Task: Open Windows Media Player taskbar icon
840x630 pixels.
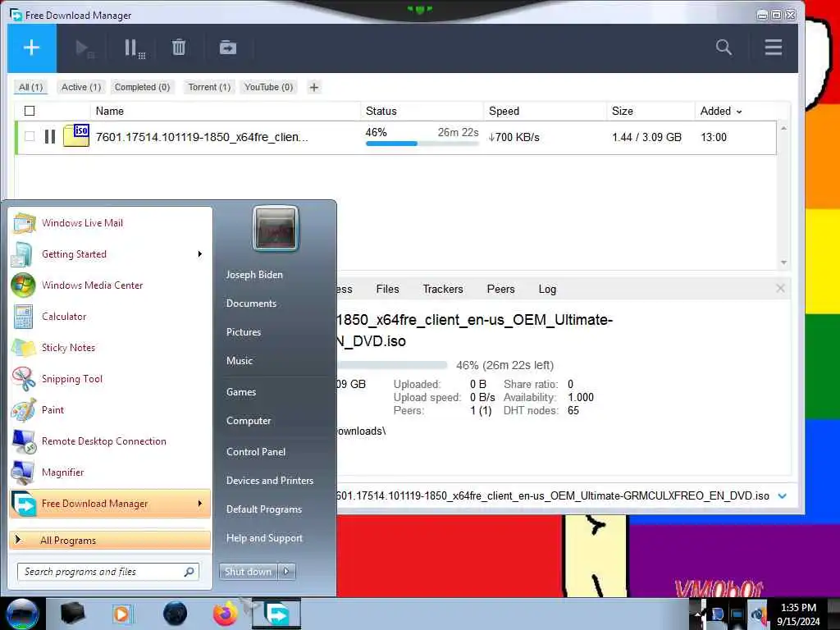Action: coord(122,614)
